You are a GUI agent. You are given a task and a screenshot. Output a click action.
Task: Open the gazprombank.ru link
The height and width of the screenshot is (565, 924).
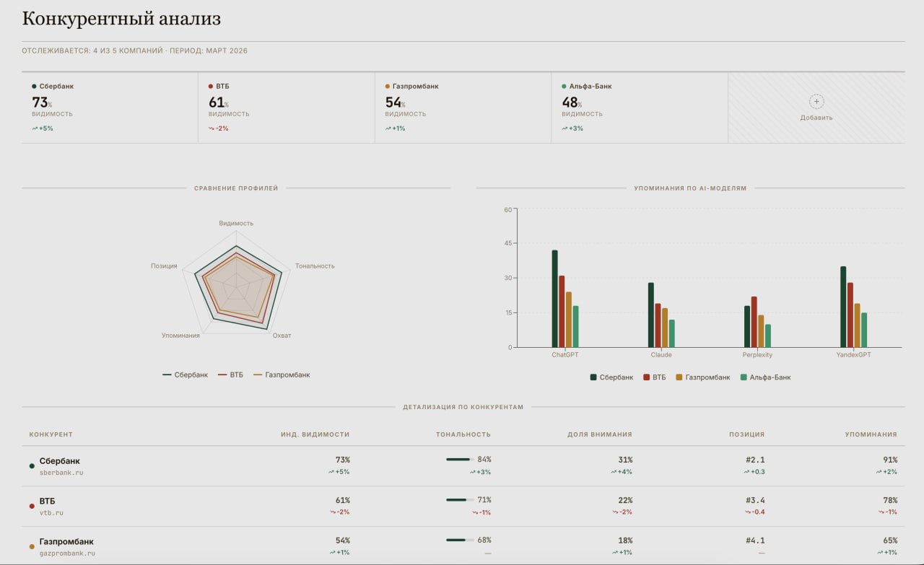[x=67, y=553]
